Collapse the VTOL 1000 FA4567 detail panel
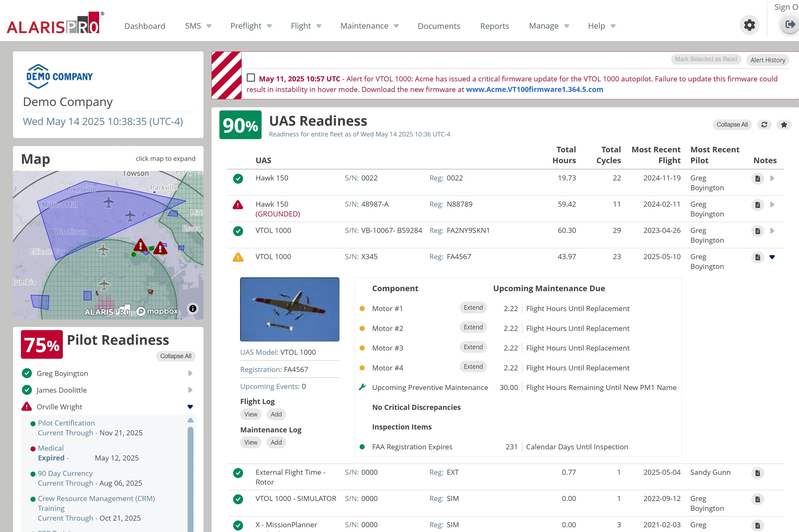 point(772,257)
